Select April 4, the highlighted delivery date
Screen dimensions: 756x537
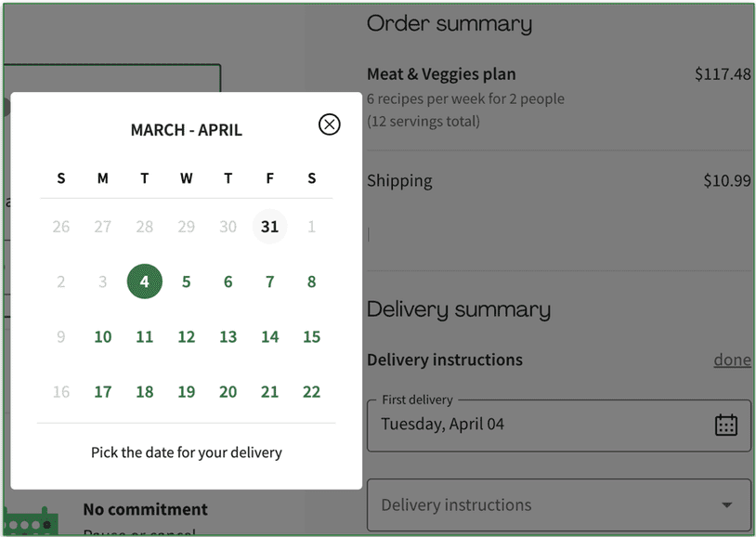(144, 281)
